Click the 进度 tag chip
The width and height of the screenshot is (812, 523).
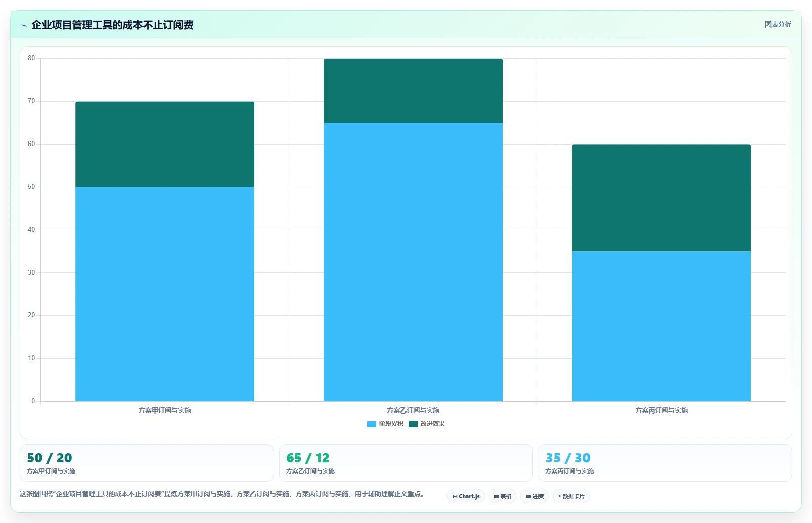[x=534, y=496]
